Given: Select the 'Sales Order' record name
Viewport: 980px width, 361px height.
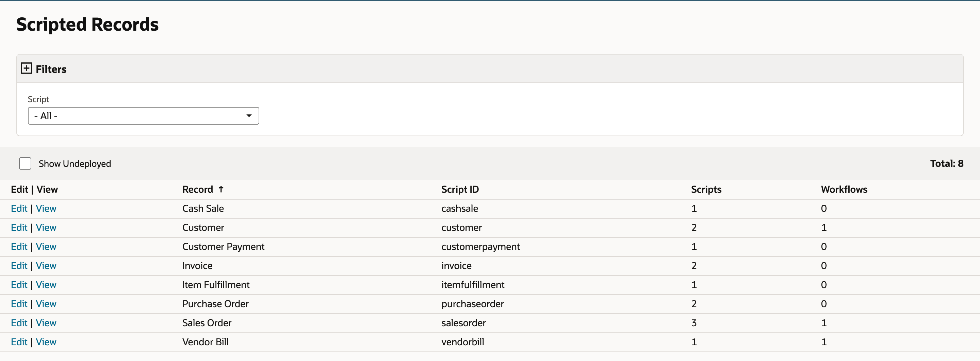Looking at the screenshot, I should pos(207,323).
